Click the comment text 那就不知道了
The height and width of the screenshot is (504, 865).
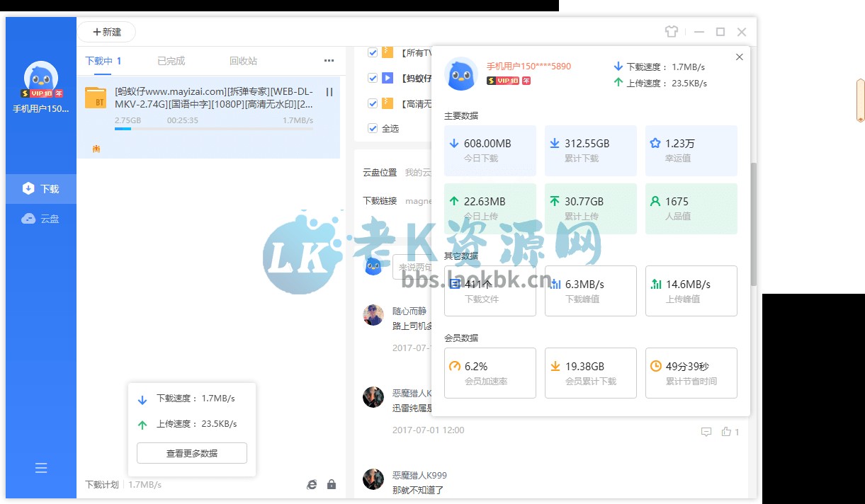[418, 490]
